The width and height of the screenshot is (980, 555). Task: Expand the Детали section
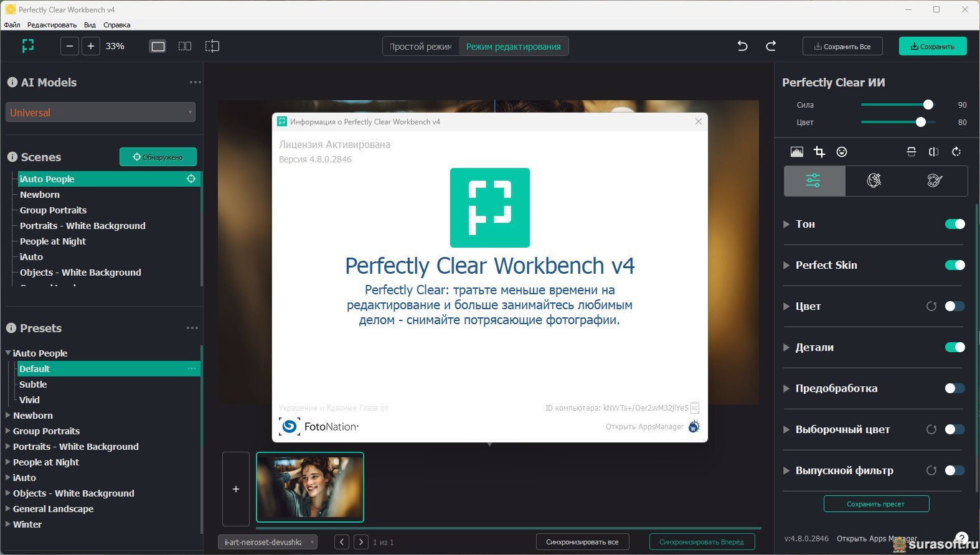pos(786,347)
